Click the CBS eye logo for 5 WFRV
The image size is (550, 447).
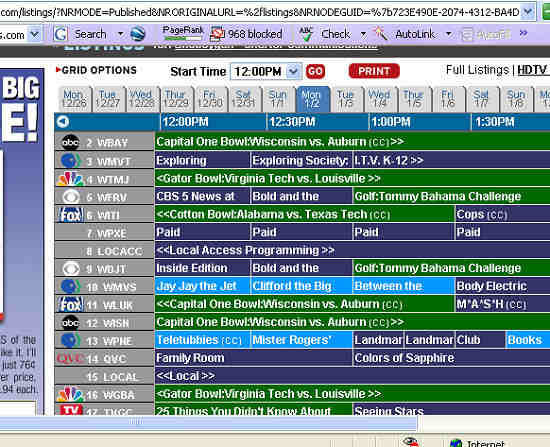pyautogui.click(x=71, y=196)
